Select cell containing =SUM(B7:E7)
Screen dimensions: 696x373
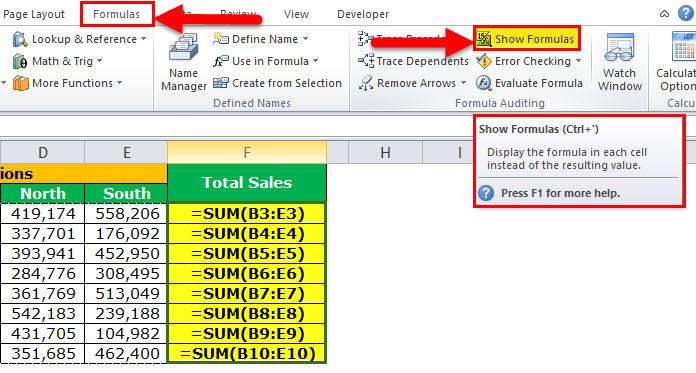[x=247, y=294]
